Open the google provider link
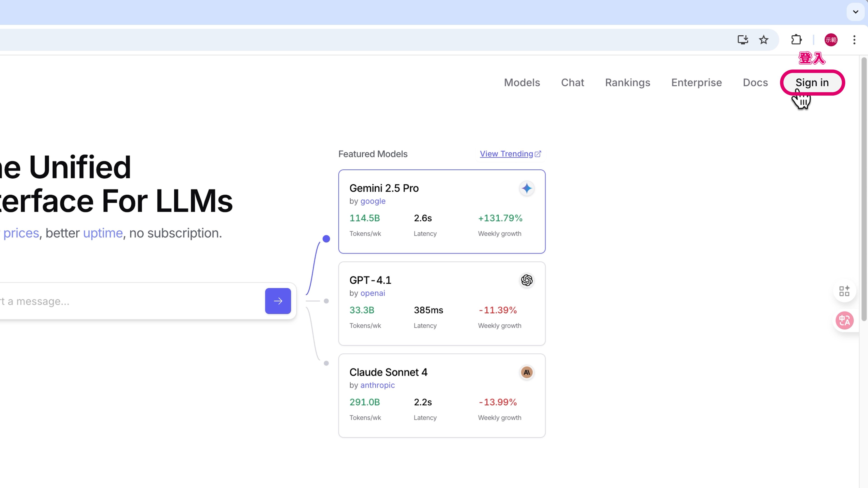This screenshot has height=488, width=868. pos(373,201)
